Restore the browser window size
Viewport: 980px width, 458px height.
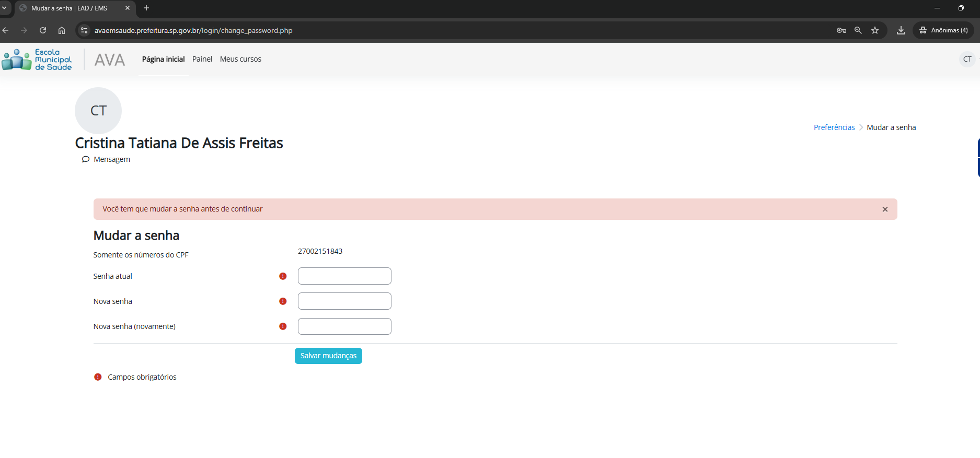tap(961, 8)
